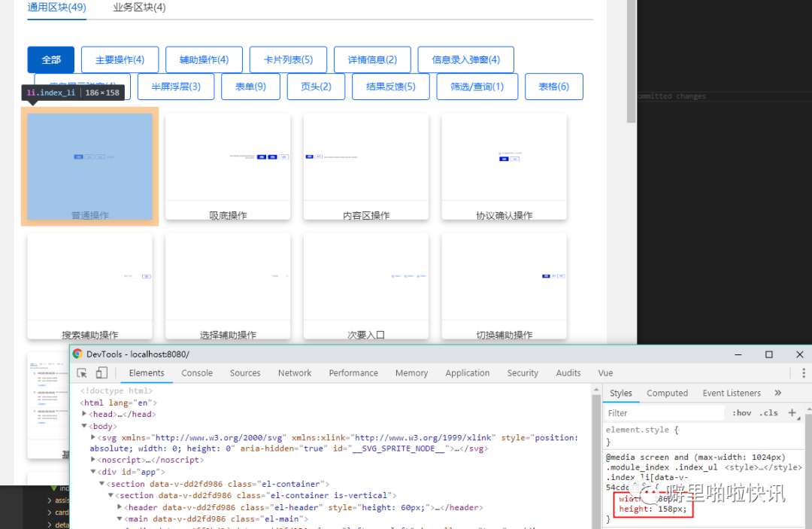
Task: Collapse the main el-main node
Action: [x=119, y=518]
